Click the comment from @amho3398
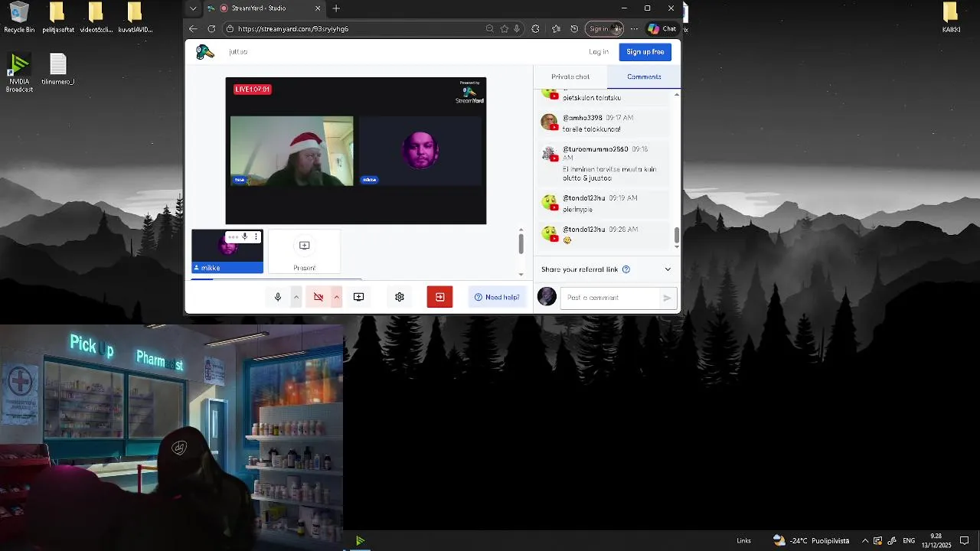The width and height of the screenshot is (980, 551). 605,123
